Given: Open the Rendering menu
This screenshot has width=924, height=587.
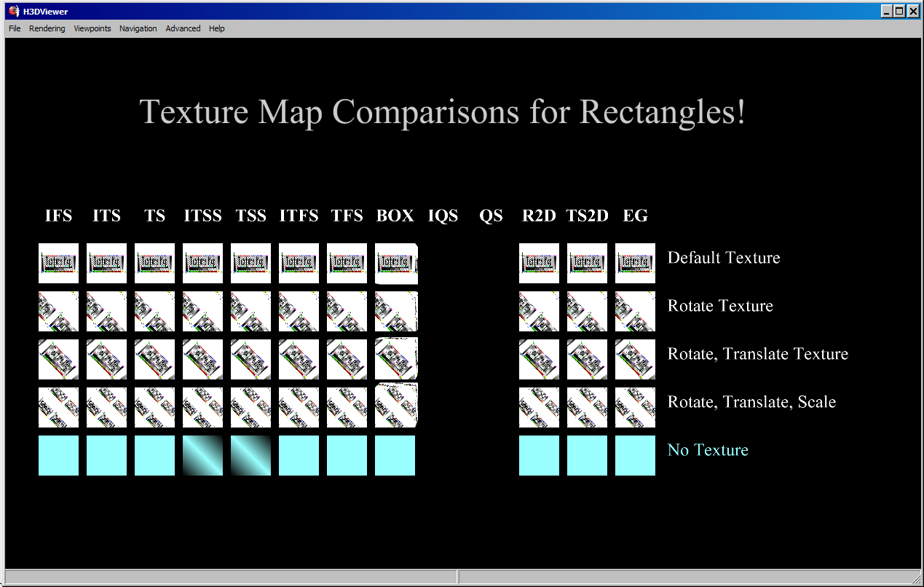Looking at the screenshot, I should click(47, 28).
